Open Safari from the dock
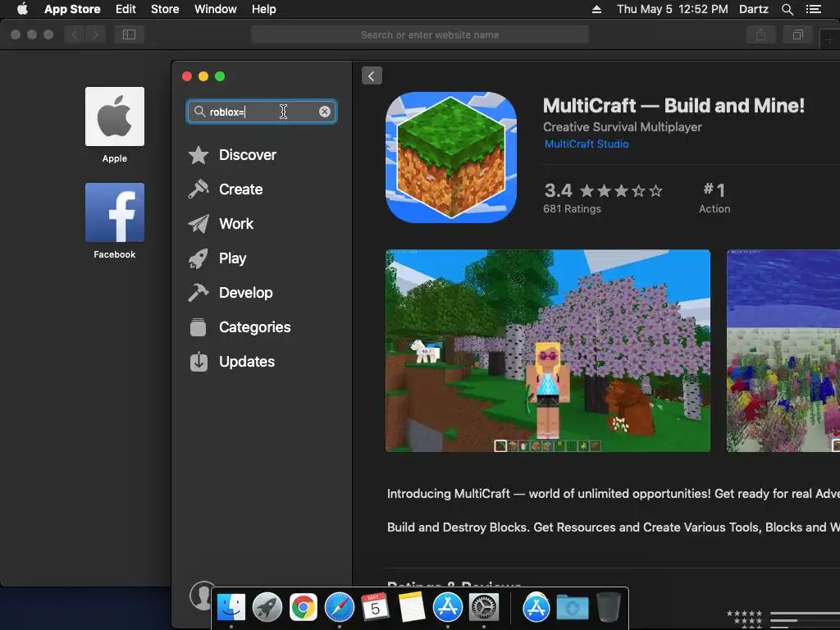 tap(339, 608)
